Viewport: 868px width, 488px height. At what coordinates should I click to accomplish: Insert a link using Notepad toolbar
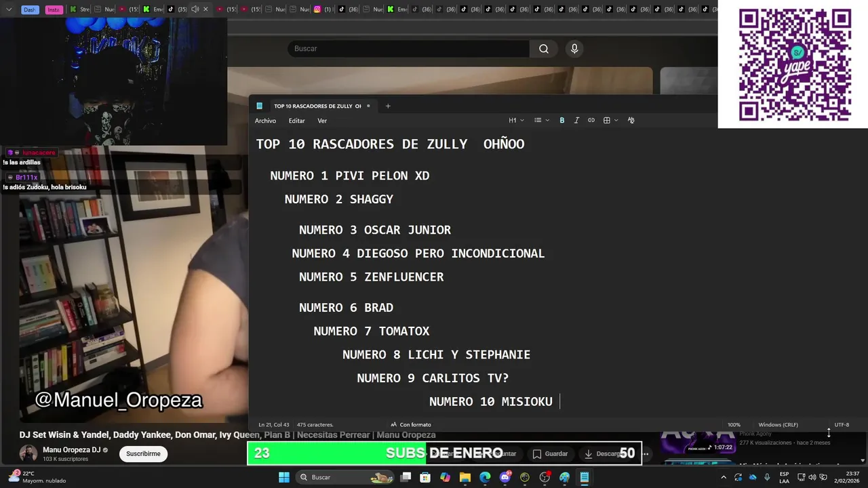(591, 120)
